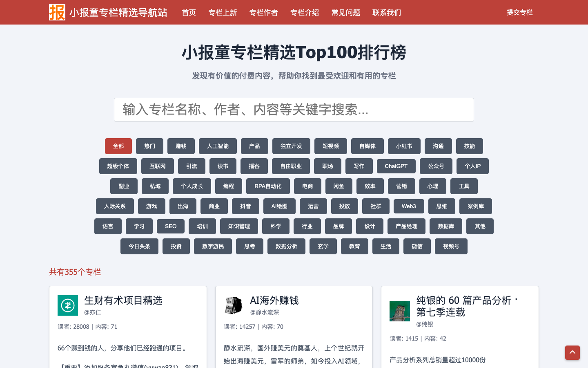Image resolution: width=588 pixels, height=368 pixels.
Task: Select the 视频号 category filter
Action: click(451, 246)
